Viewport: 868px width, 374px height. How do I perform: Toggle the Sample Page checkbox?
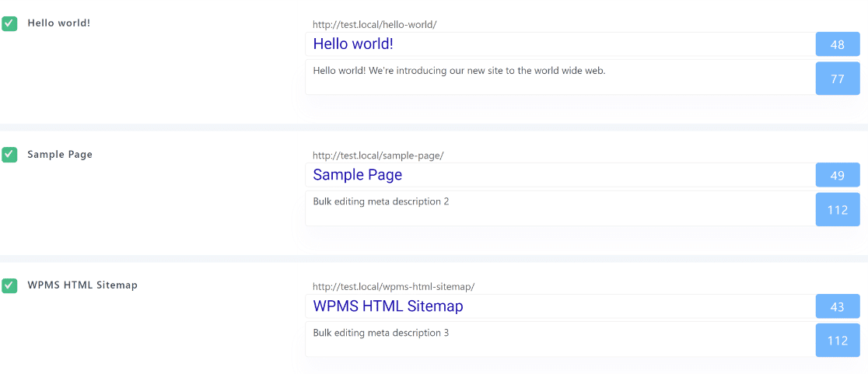pos(9,155)
